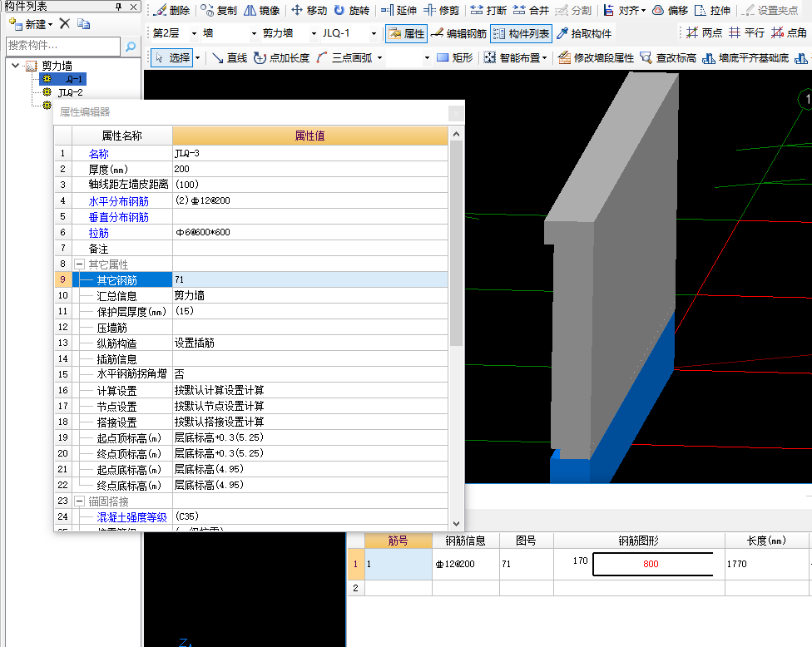Click the 筋号 column header
This screenshot has height=647, width=812.
[399, 541]
